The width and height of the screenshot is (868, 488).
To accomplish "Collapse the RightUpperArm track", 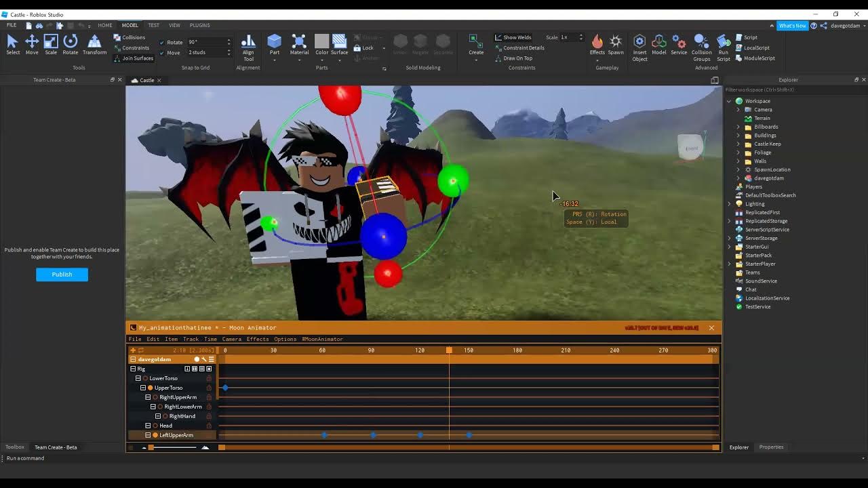I will [x=148, y=397].
